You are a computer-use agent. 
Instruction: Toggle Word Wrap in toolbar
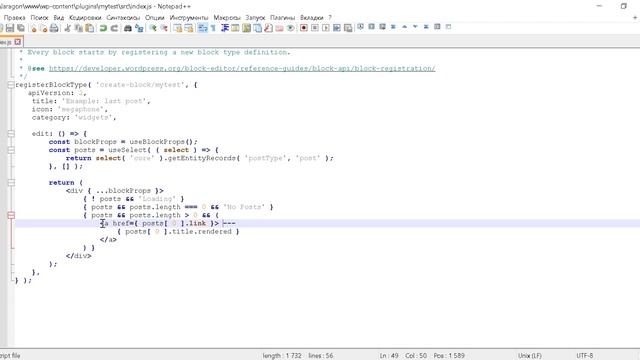[x=202, y=28]
